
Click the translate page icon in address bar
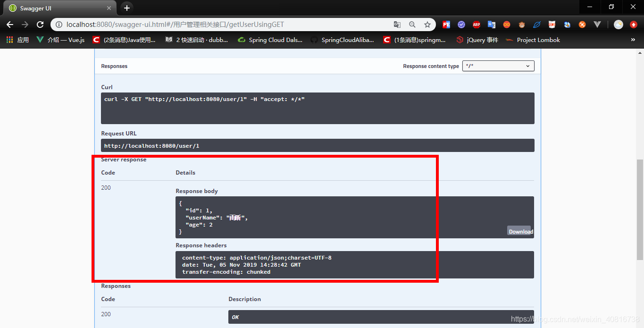(397, 25)
